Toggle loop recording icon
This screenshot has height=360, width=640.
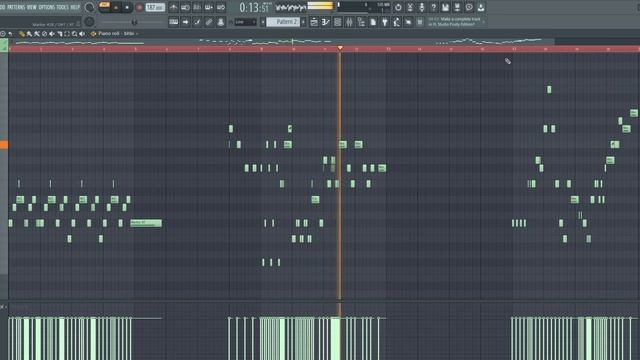point(221,7)
